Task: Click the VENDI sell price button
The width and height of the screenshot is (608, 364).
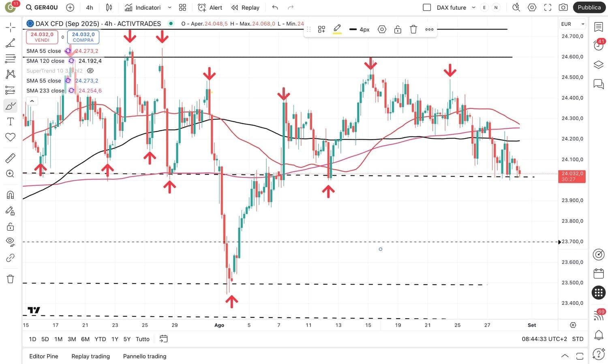Action: [42, 37]
